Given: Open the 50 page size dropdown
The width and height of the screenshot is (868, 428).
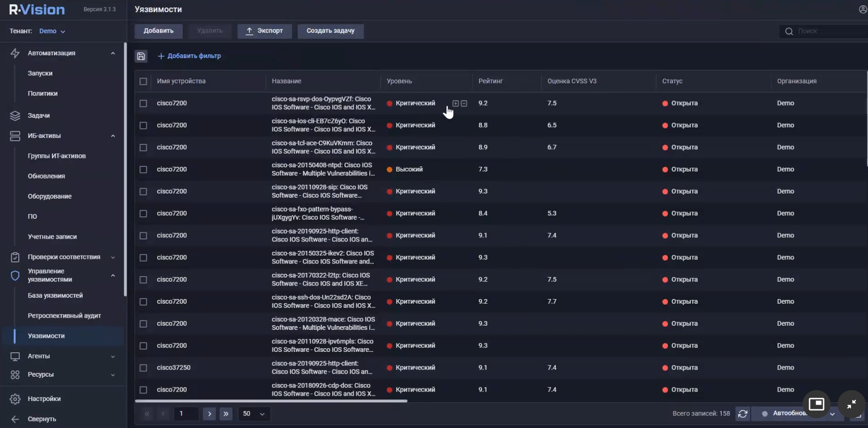Looking at the screenshot, I should pos(254,414).
